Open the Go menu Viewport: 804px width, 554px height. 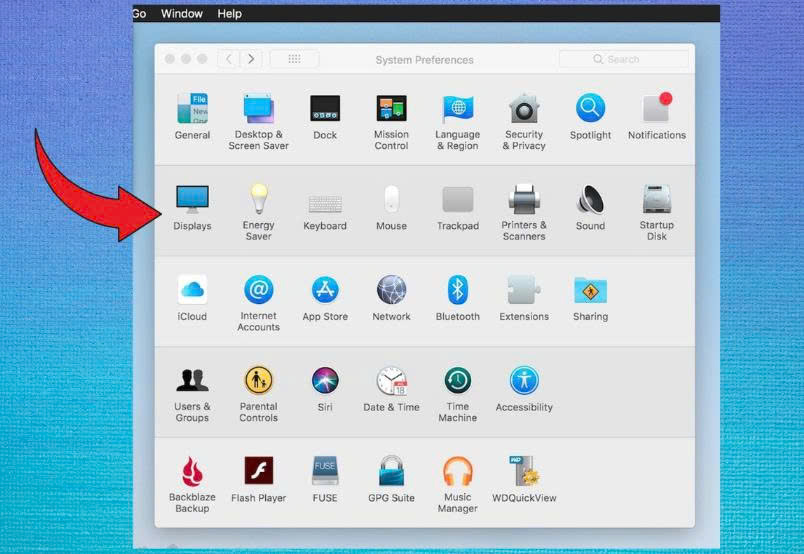[x=139, y=14]
